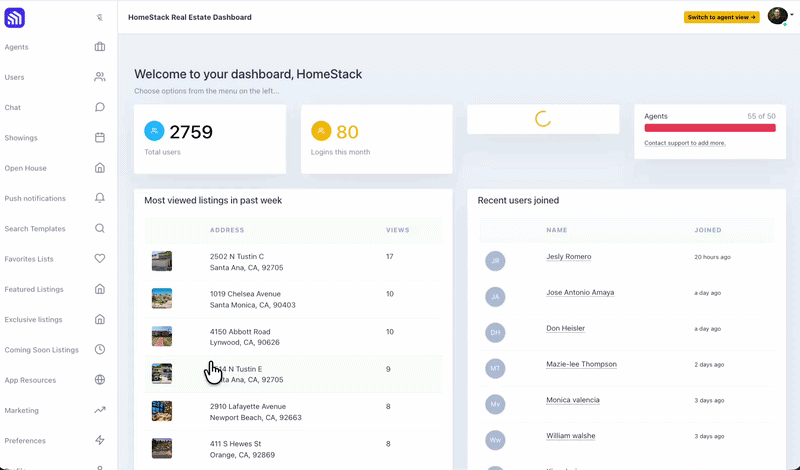Open William walshe user link
Viewport: 800px width, 470px height.
pyautogui.click(x=570, y=435)
